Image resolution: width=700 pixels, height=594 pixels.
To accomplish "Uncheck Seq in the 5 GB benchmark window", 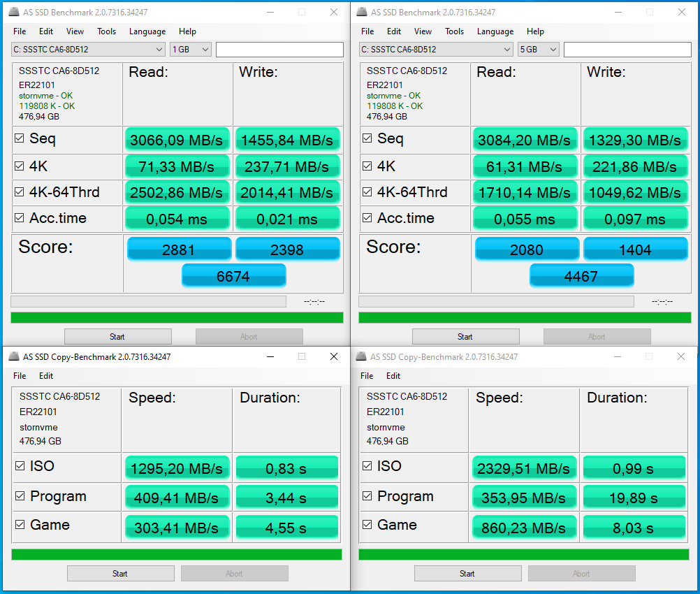I will (367, 138).
